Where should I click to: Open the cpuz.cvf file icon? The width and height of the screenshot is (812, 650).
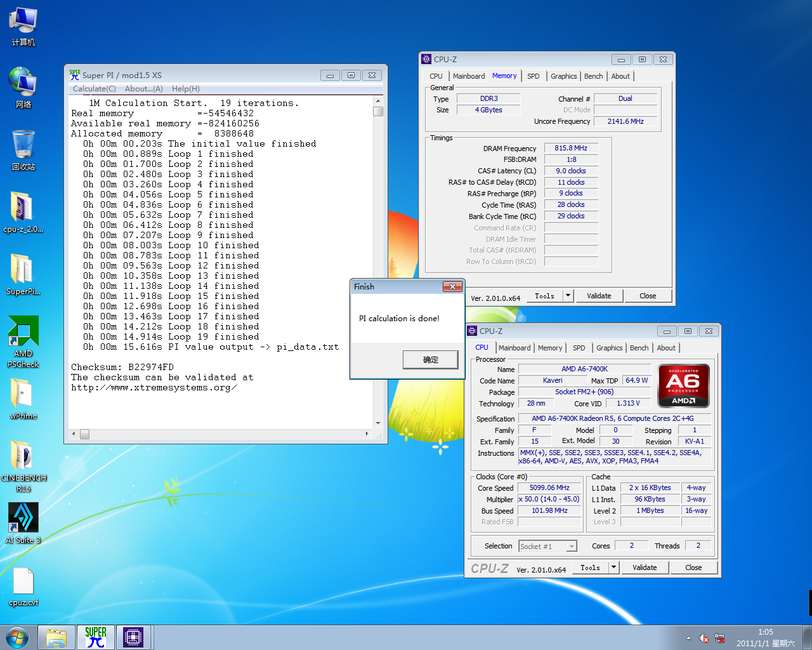[23, 587]
